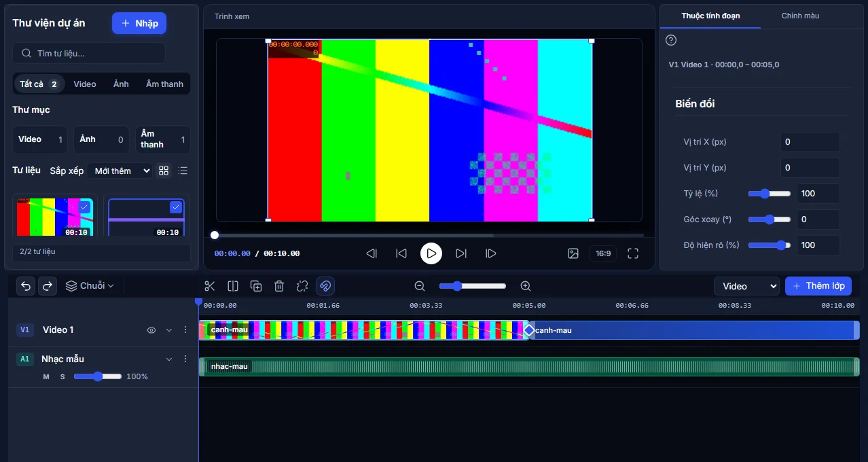Click the Nhập import button
The image size is (868, 462).
pos(139,23)
